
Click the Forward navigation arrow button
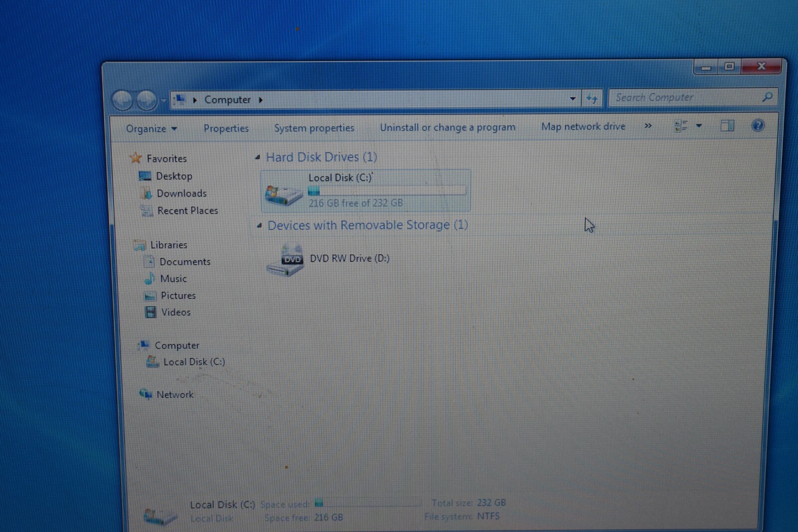click(x=147, y=101)
